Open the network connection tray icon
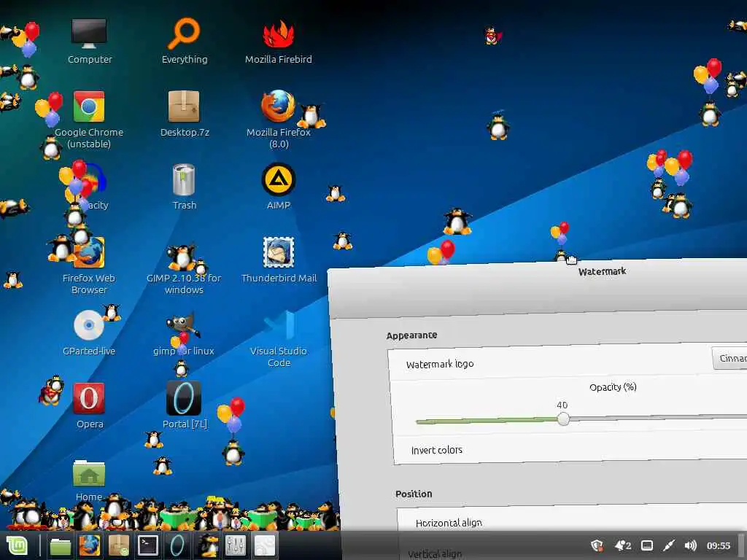The width and height of the screenshot is (747, 560). 668,545
